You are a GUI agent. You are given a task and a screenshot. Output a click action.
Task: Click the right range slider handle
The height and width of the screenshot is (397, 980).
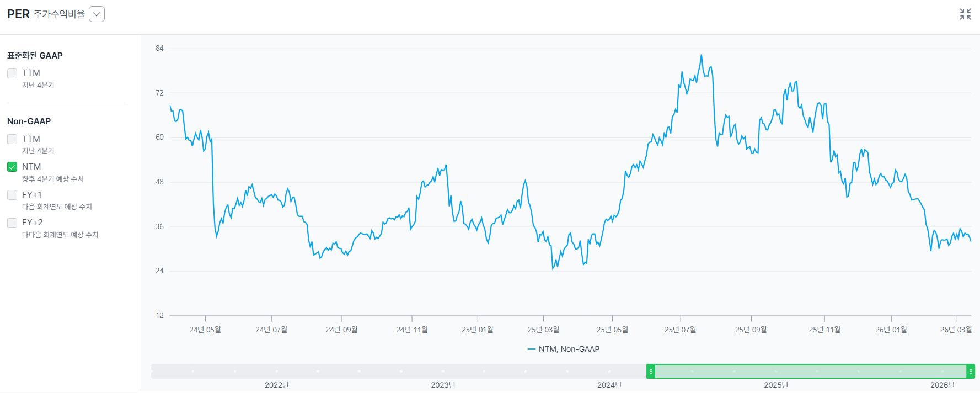pyautogui.click(x=971, y=372)
